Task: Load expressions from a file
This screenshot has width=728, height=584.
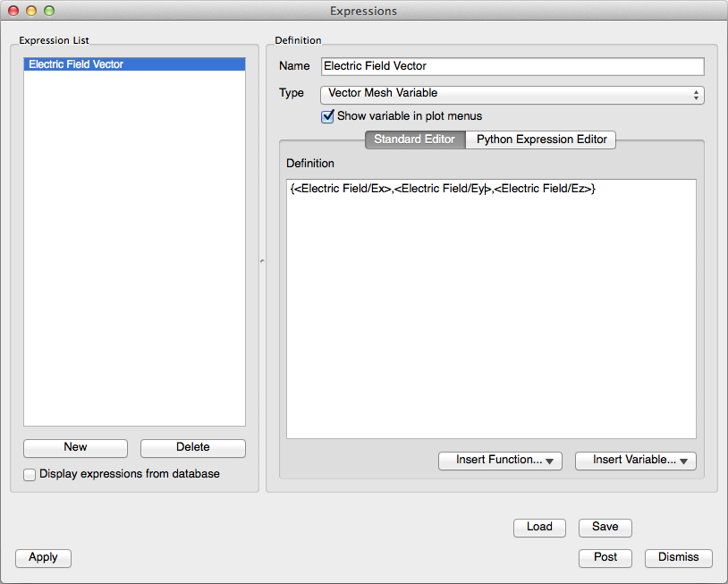Action: point(539,528)
